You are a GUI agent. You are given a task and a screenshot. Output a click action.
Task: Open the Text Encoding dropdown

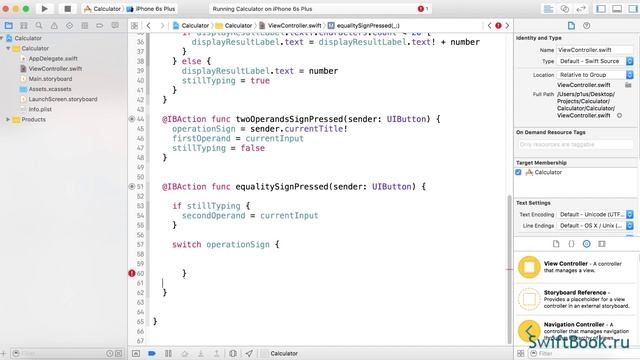pyautogui.click(x=595, y=214)
